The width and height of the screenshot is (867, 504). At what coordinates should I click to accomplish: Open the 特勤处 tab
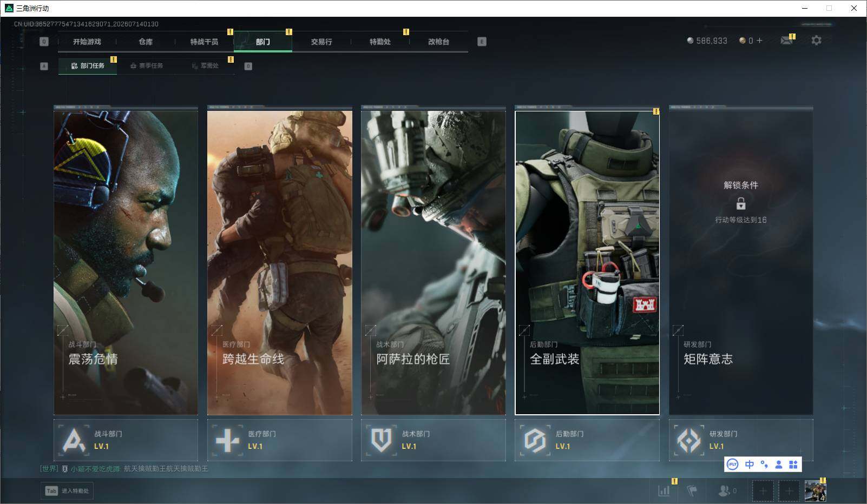(x=380, y=42)
